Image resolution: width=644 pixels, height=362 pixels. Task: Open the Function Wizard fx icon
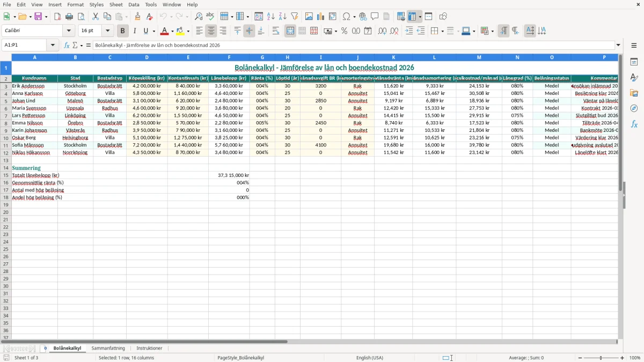(67, 45)
